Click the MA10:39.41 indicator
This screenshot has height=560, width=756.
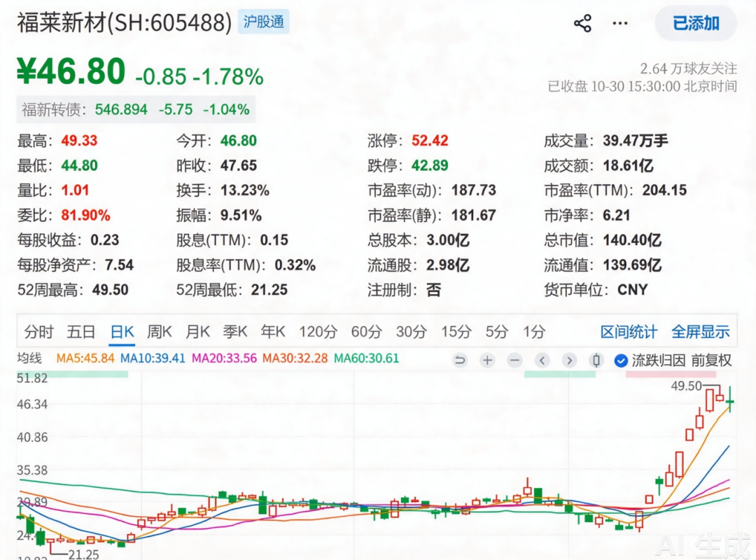[153, 358]
